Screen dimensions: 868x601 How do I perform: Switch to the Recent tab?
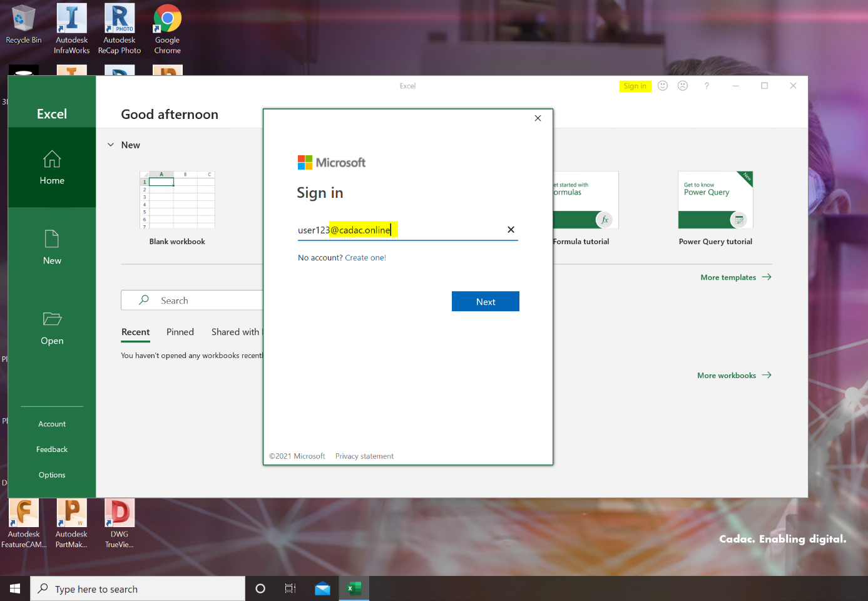click(136, 332)
